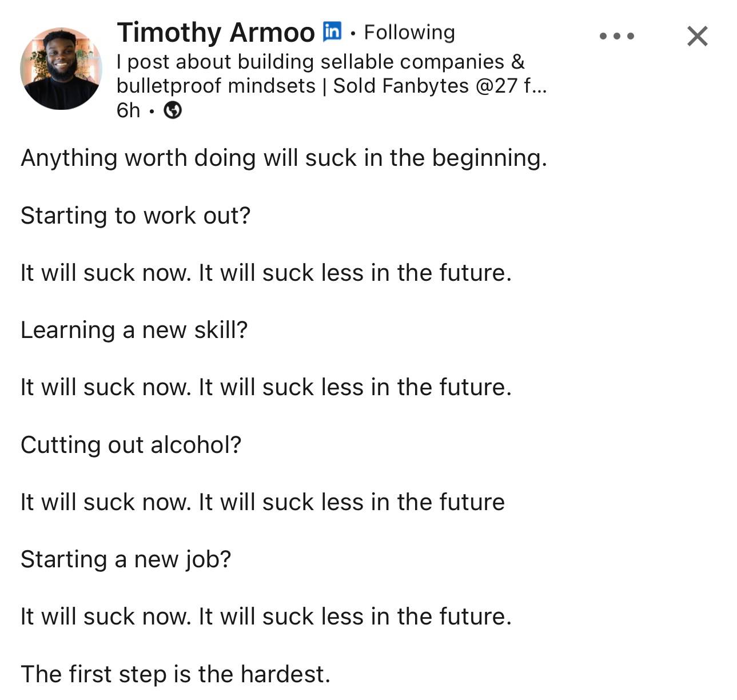The height and width of the screenshot is (700, 737).
Task: Click the 'suck now' line under 'Starting to work out?'
Action: point(266,273)
